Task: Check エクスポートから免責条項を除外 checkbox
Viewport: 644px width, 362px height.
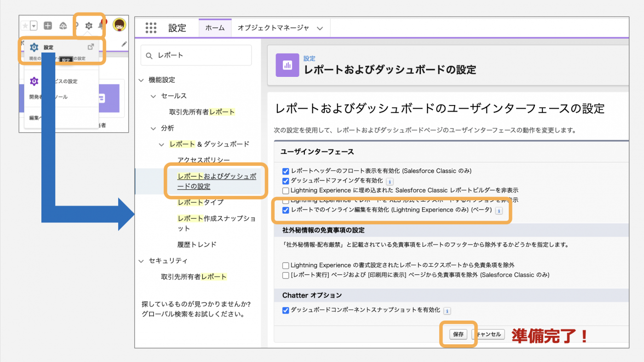Action: point(286,265)
